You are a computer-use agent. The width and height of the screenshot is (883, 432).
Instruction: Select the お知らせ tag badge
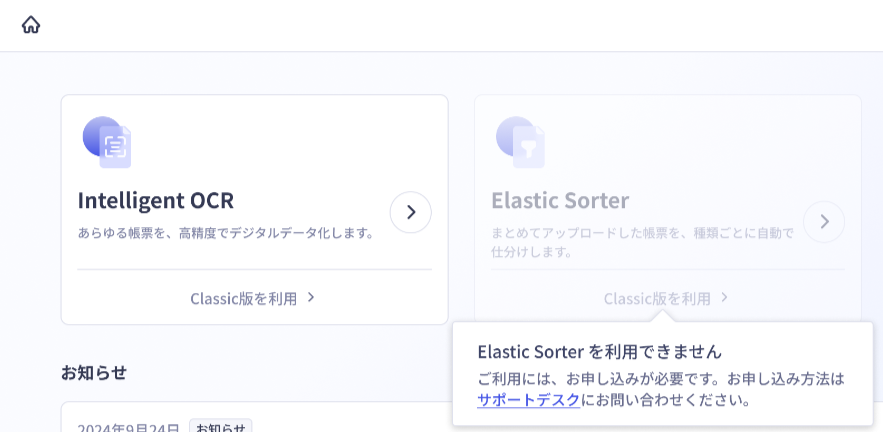[x=220, y=426]
